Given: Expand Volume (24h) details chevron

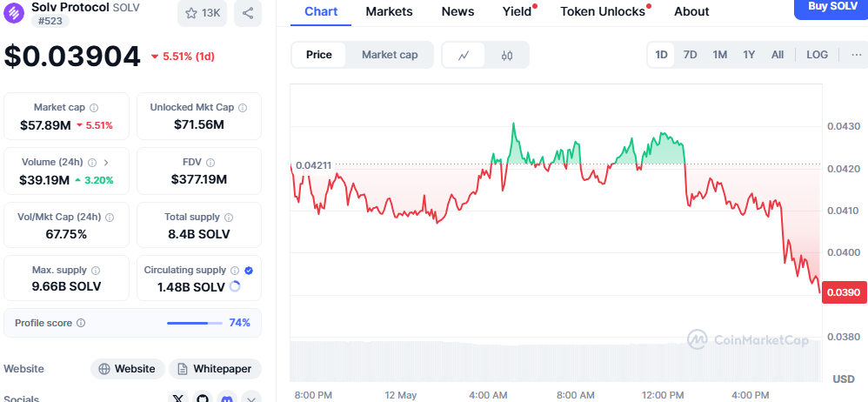Looking at the screenshot, I should pos(106,162).
